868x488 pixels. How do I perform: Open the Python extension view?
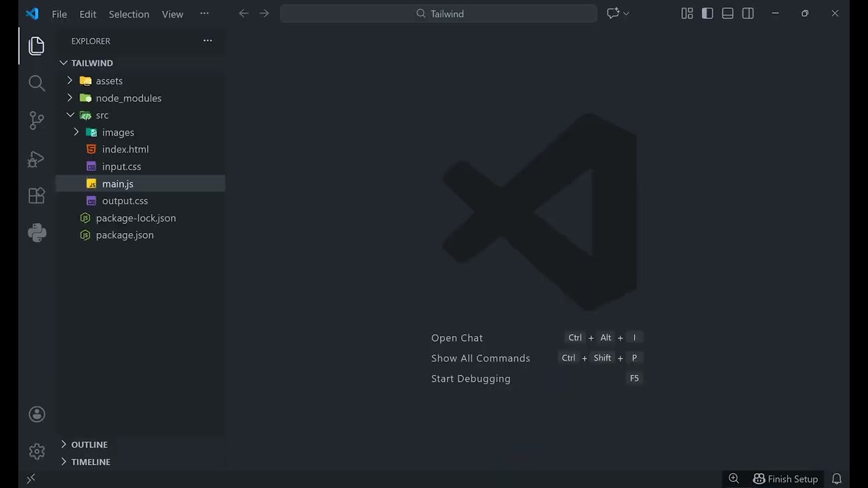37,233
